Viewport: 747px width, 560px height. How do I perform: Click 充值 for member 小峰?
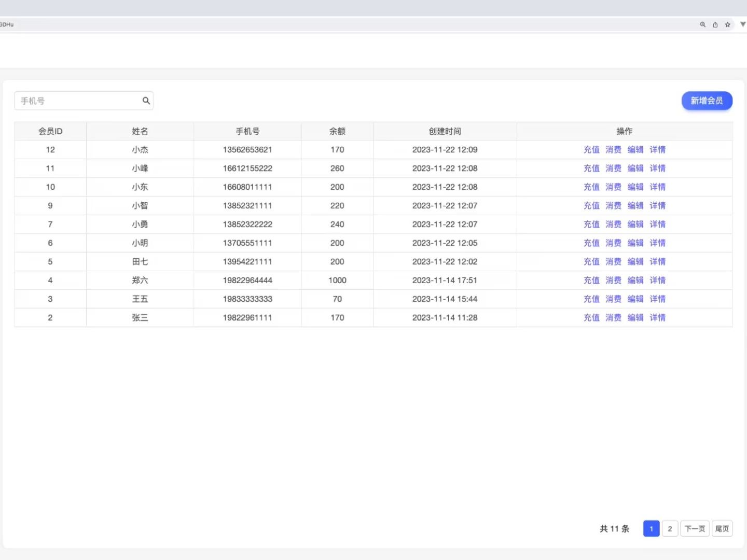point(591,168)
